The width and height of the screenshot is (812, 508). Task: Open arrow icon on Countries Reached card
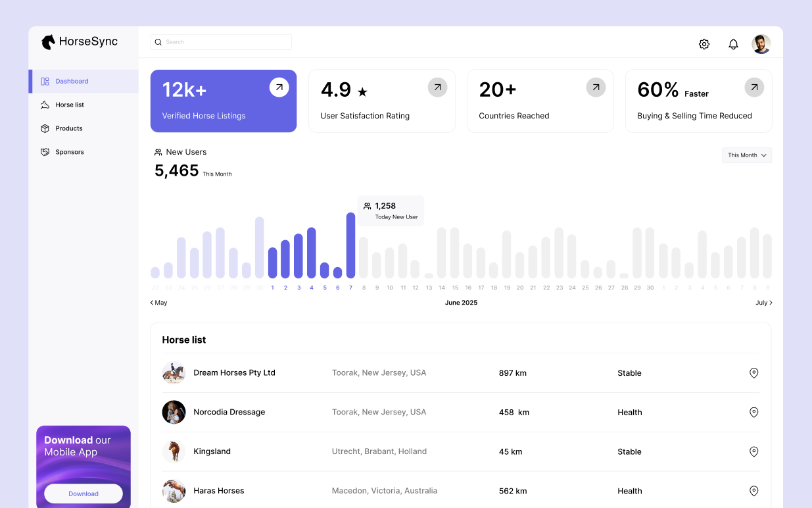pos(596,87)
